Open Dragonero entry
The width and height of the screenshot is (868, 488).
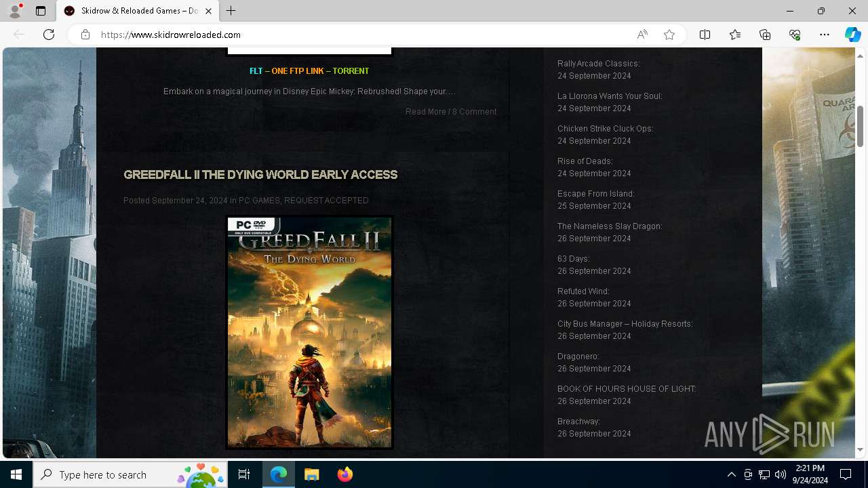(578, 357)
